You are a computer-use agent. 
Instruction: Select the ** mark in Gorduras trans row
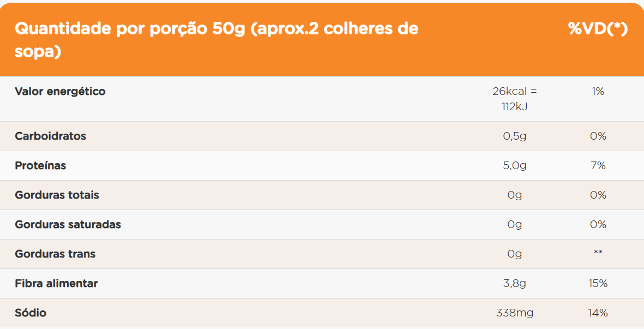coord(598,252)
